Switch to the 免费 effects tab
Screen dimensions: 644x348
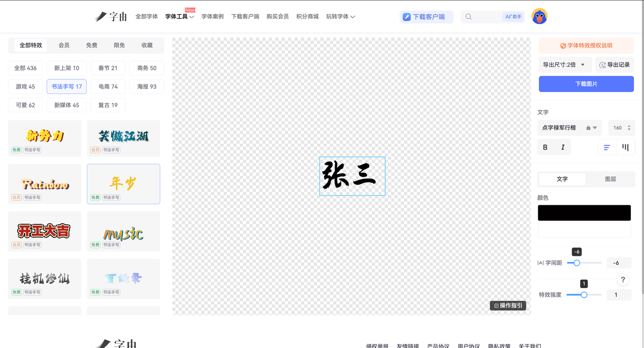click(x=92, y=45)
